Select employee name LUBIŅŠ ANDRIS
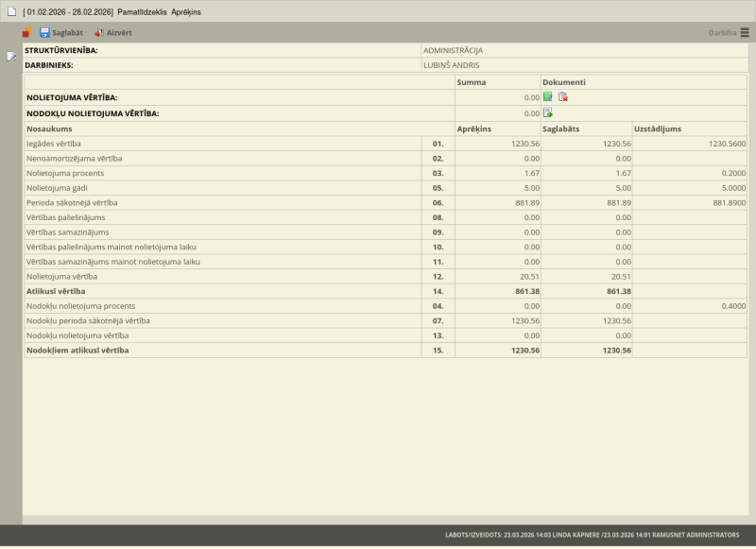This screenshot has height=549, width=756. (x=452, y=65)
